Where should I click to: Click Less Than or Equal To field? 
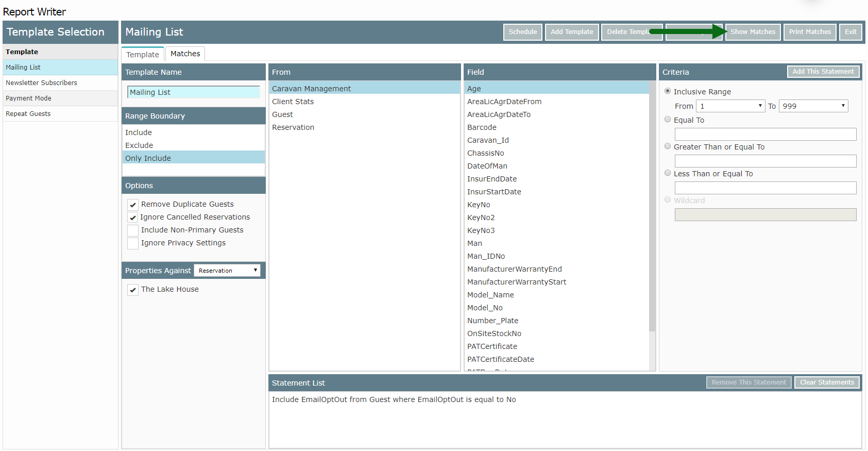tap(765, 188)
